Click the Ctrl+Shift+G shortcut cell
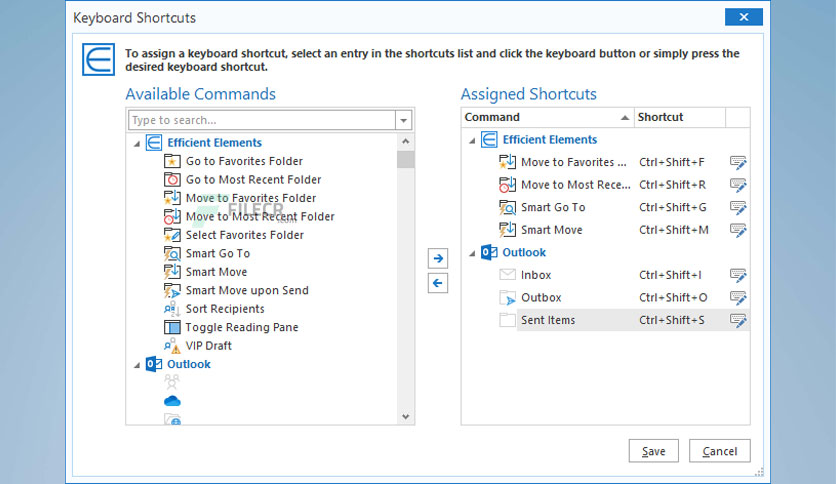The width and height of the screenshot is (836, 484). [673, 207]
